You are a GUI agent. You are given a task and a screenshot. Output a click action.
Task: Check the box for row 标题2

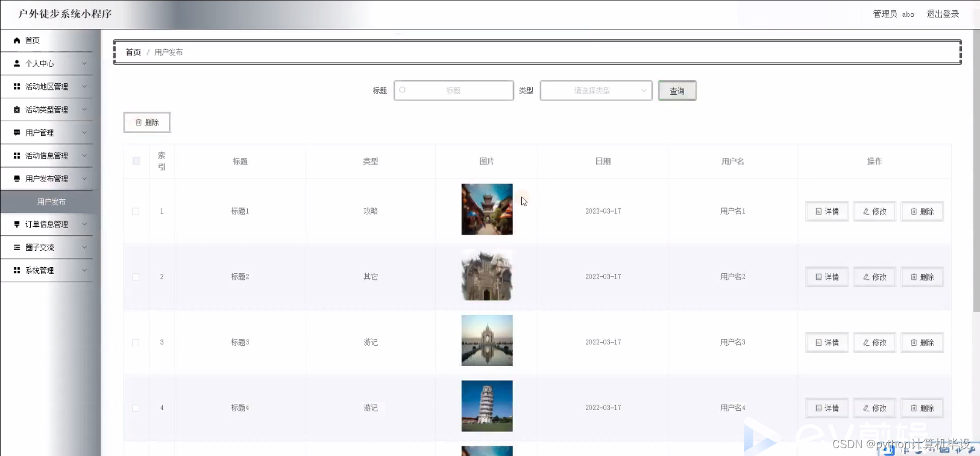point(136,277)
